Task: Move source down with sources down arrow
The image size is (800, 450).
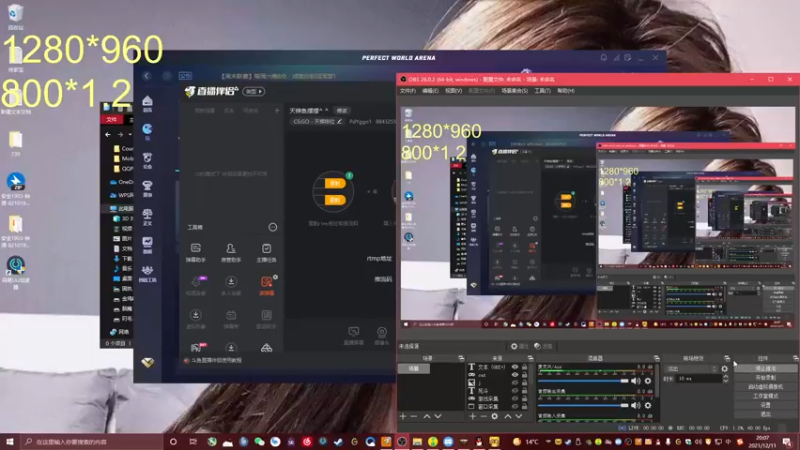Action: [518, 416]
